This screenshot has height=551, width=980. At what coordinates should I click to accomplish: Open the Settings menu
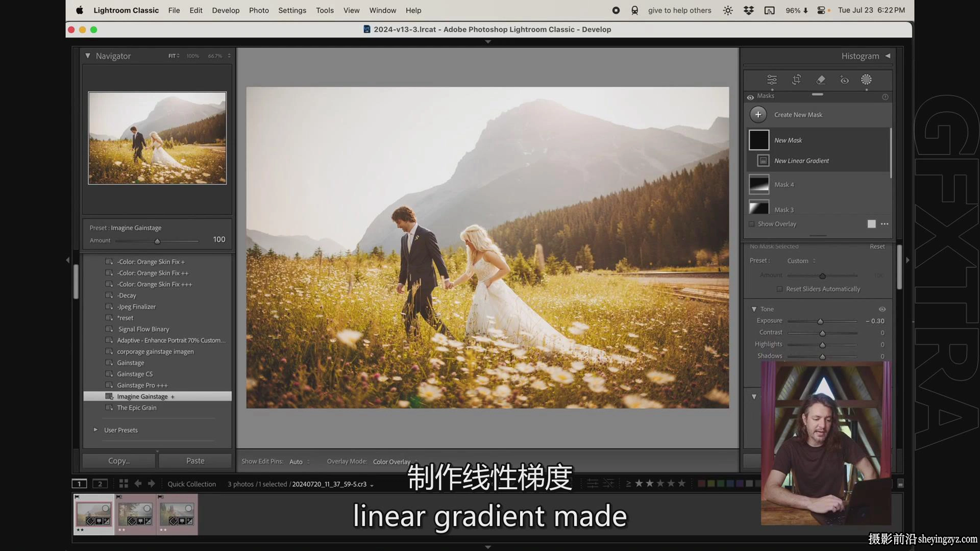(292, 10)
